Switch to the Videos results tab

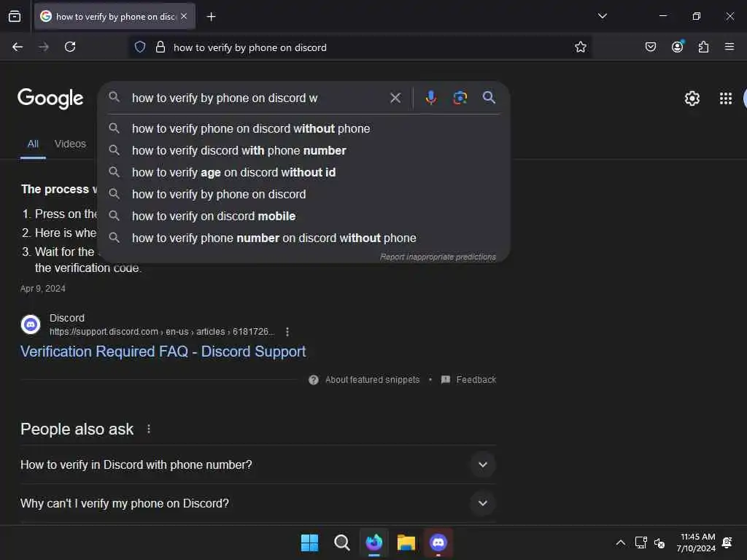70,144
